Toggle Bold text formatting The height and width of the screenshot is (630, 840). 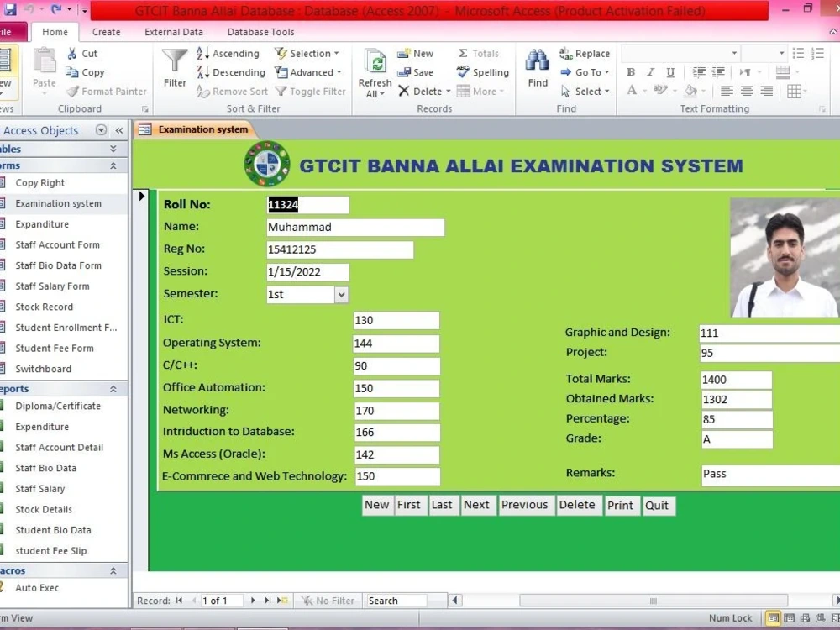click(x=631, y=71)
